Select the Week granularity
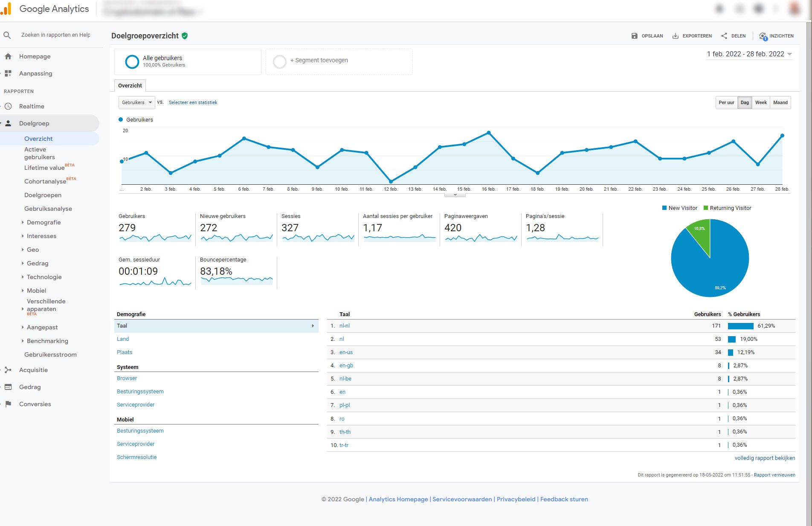This screenshot has height=526, width=812. (761, 102)
